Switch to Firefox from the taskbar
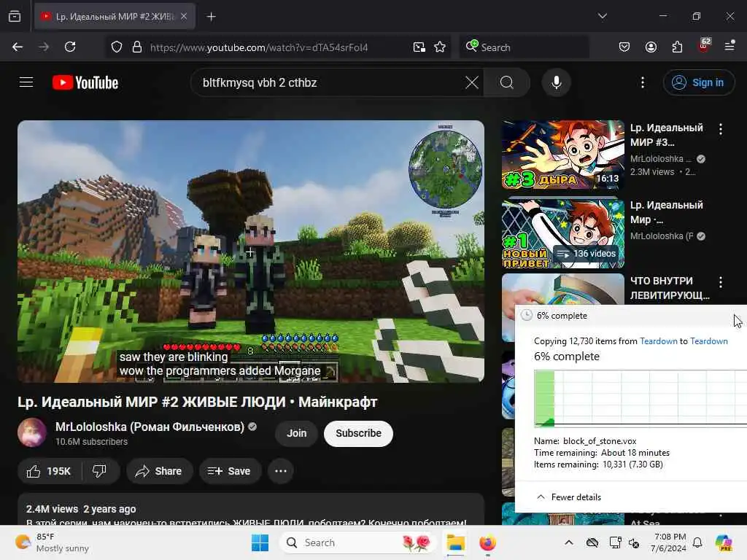 coord(487,542)
